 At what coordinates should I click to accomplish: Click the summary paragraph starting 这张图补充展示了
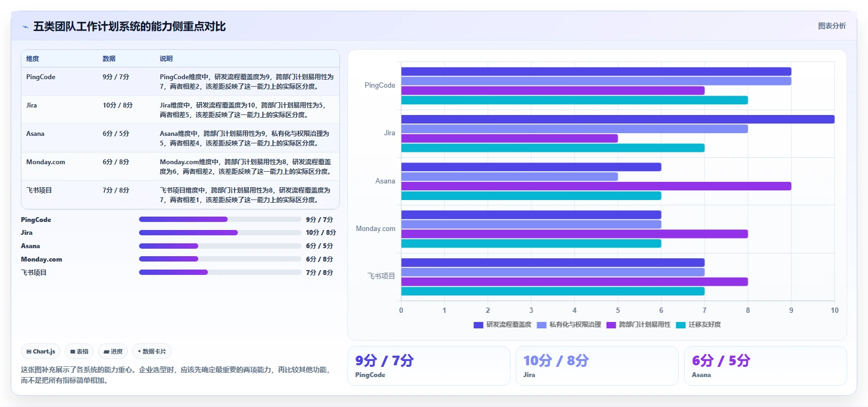click(175, 375)
